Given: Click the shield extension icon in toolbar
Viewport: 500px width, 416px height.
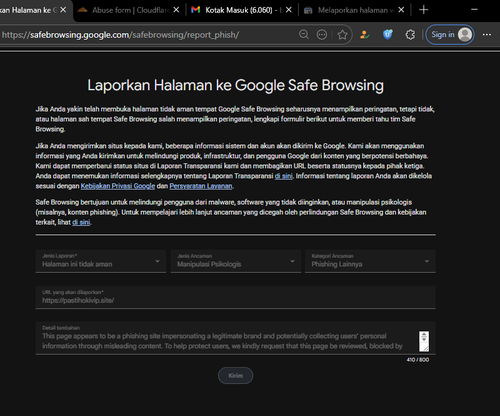Looking at the screenshot, I should point(387,34).
